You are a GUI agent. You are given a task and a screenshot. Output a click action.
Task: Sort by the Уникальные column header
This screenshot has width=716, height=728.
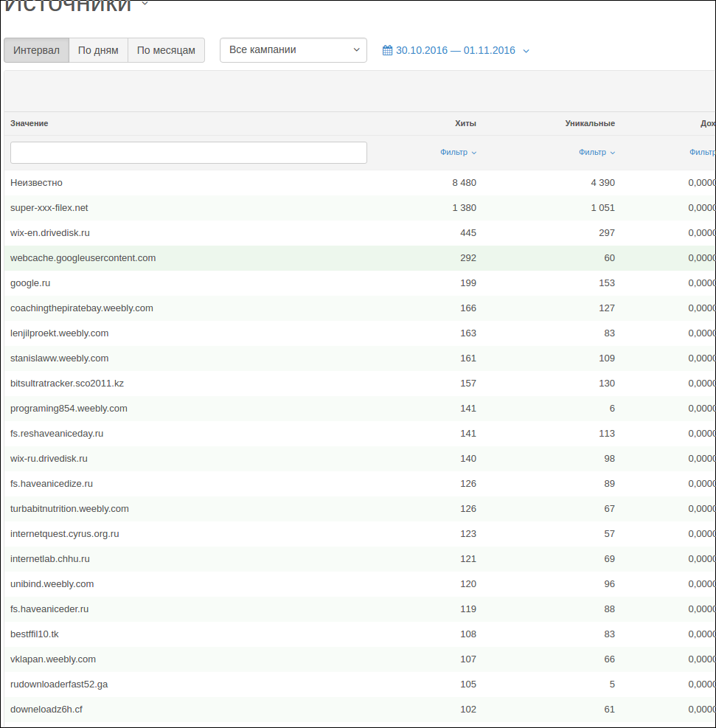pos(590,123)
